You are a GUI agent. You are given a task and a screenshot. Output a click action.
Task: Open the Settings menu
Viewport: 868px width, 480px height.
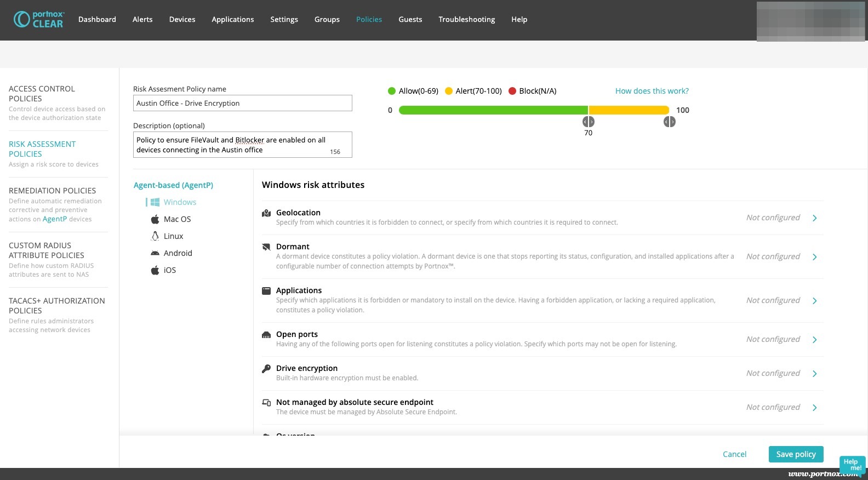coord(284,19)
